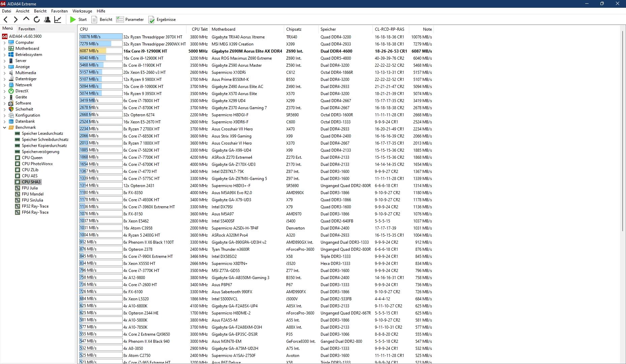Click the Anzeige monitor icon
This screenshot has width=626, height=364.
point(11,67)
